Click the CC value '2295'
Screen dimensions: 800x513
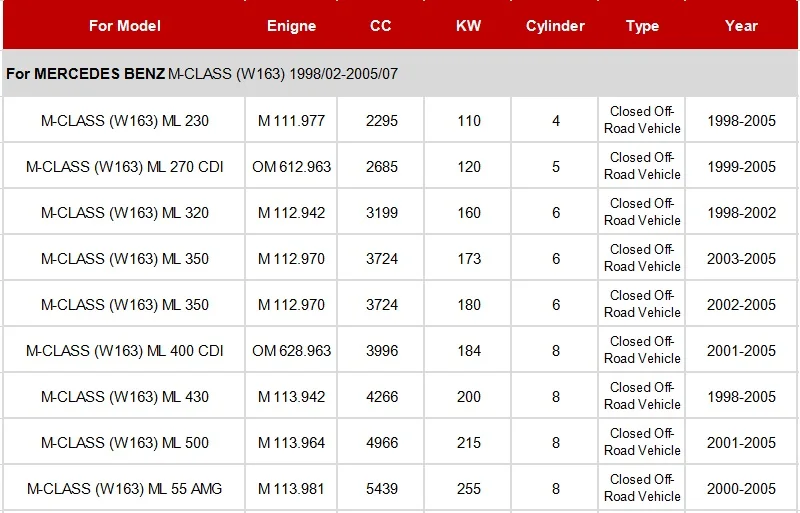pos(382,120)
